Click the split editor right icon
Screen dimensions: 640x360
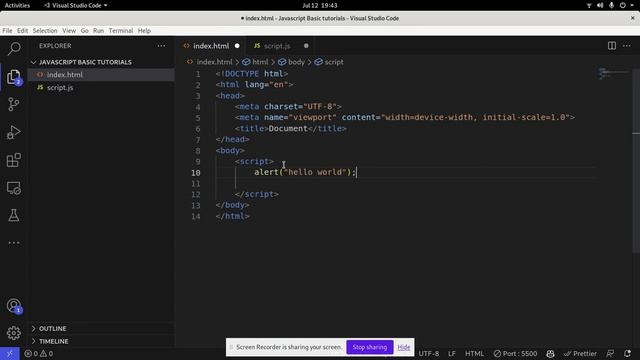click(611, 46)
